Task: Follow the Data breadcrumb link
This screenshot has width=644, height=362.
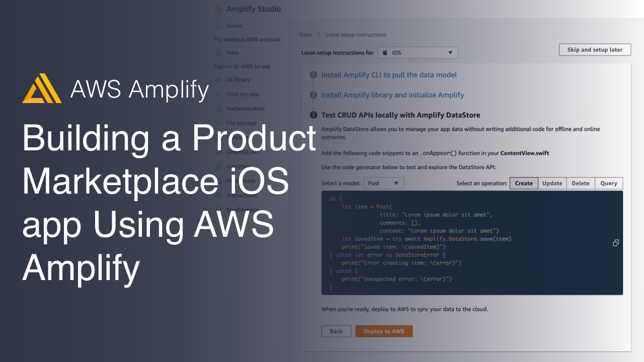Action: [x=305, y=35]
